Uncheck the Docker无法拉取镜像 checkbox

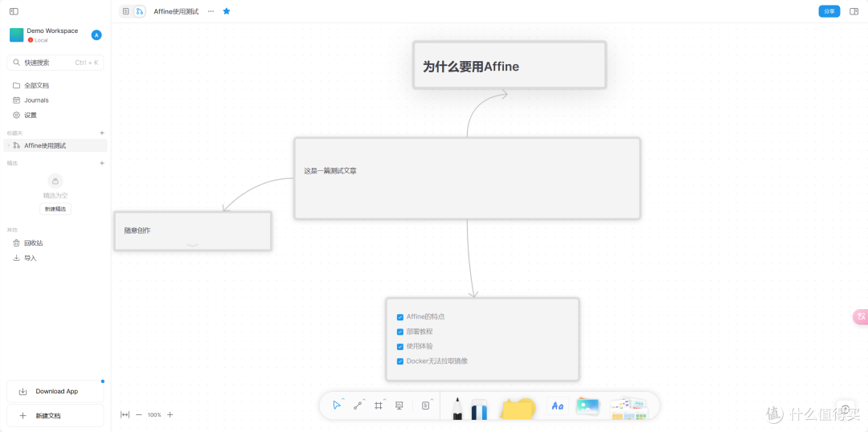(400, 361)
